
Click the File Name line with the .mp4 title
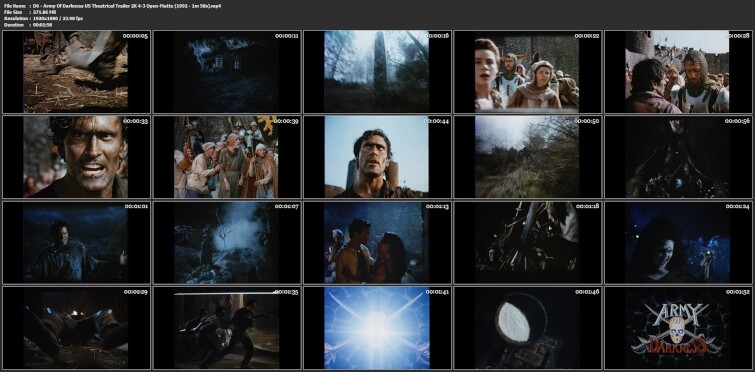pyautogui.click(x=112, y=5)
